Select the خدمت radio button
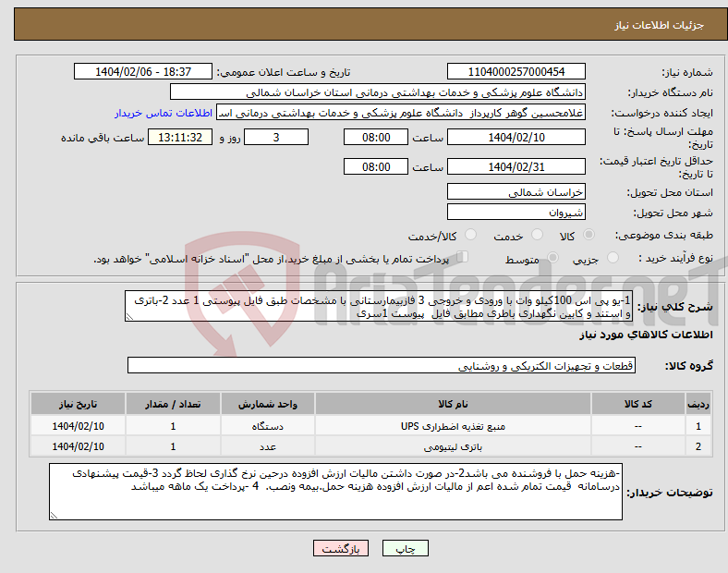Image resolution: width=728 pixels, height=573 pixels. click(537, 235)
